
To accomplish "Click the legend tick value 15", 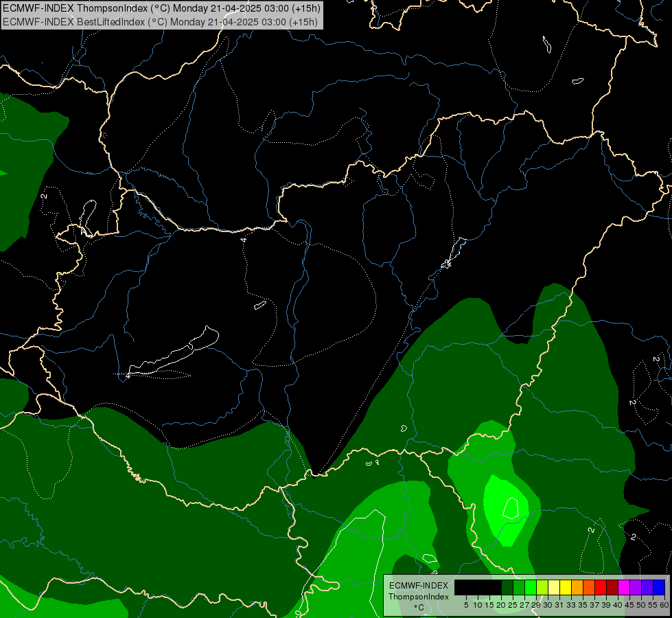I will click(489, 605).
